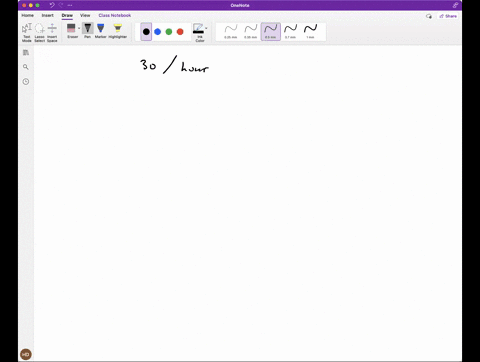The height and width of the screenshot is (362, 480).
Task: Open recent notes clock icon
Action: (26, 82)
